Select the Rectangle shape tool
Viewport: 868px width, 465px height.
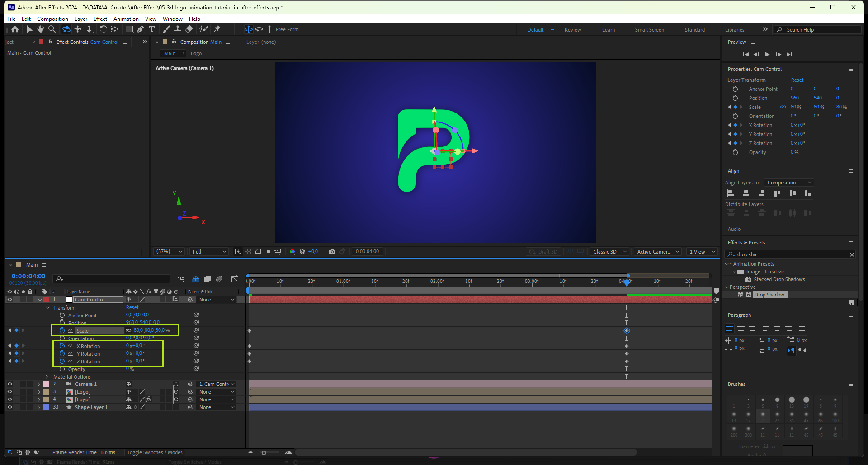click(129, 29)
